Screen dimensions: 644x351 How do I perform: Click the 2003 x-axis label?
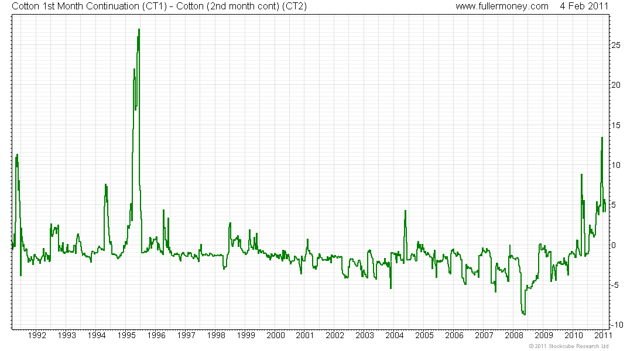click(x=365, y=335)
